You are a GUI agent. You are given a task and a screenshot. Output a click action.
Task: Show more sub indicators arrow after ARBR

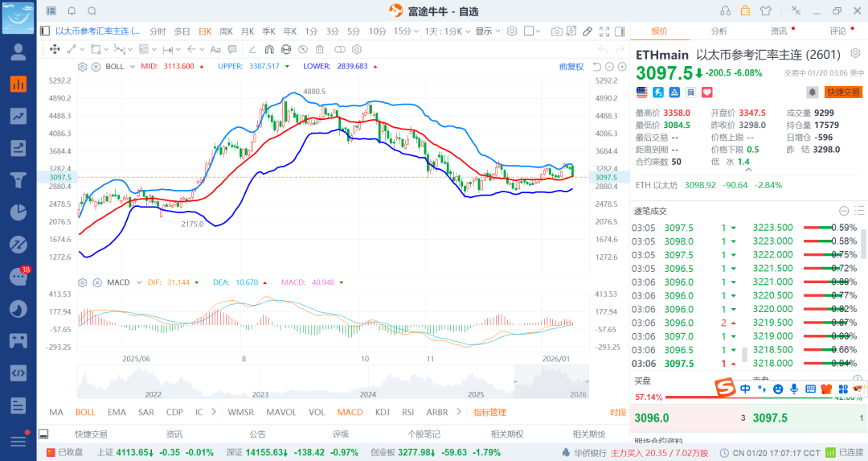pyautogui.click(x=458, y=412)
